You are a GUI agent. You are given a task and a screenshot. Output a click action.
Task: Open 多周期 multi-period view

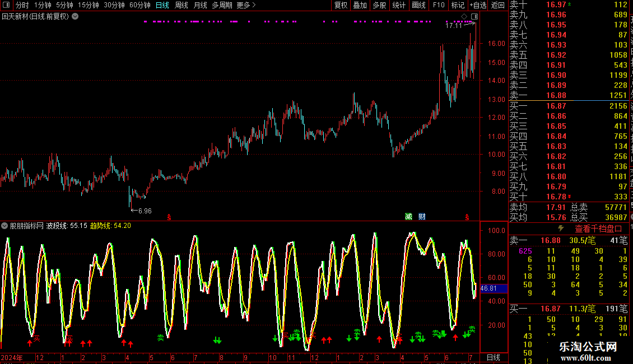[x=222, y=5]
